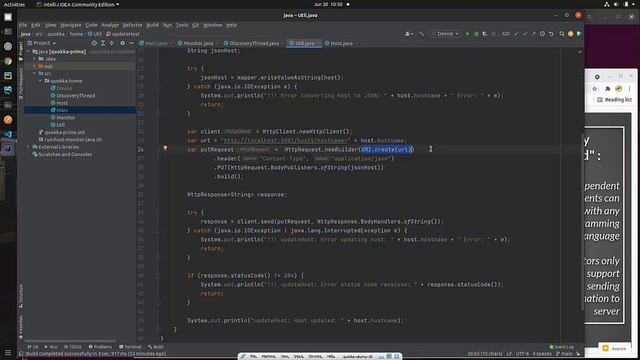The height and width of the screenshot is (360, 640).
Task: Open the Git tool window
Action: tap(33, 347)
